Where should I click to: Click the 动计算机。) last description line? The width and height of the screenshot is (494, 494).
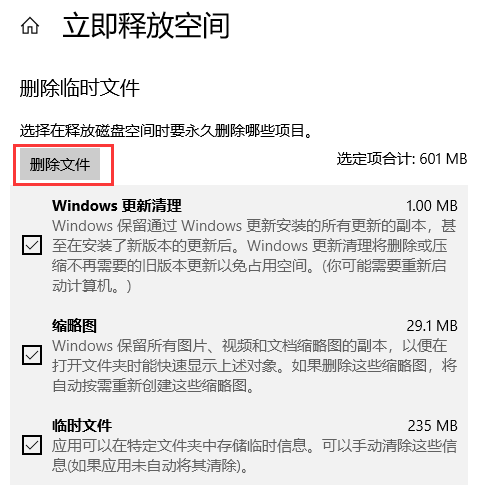coord(92,286)
